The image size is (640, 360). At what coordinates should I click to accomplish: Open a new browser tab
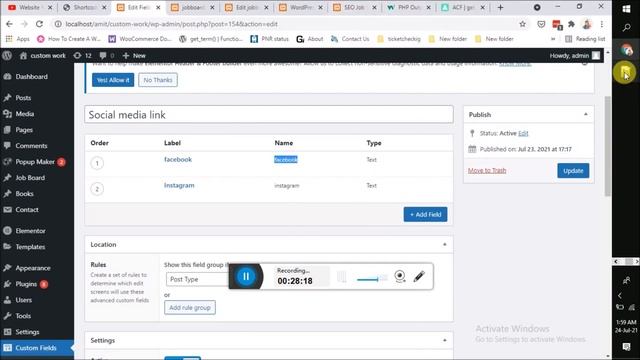tap(500, 7)
